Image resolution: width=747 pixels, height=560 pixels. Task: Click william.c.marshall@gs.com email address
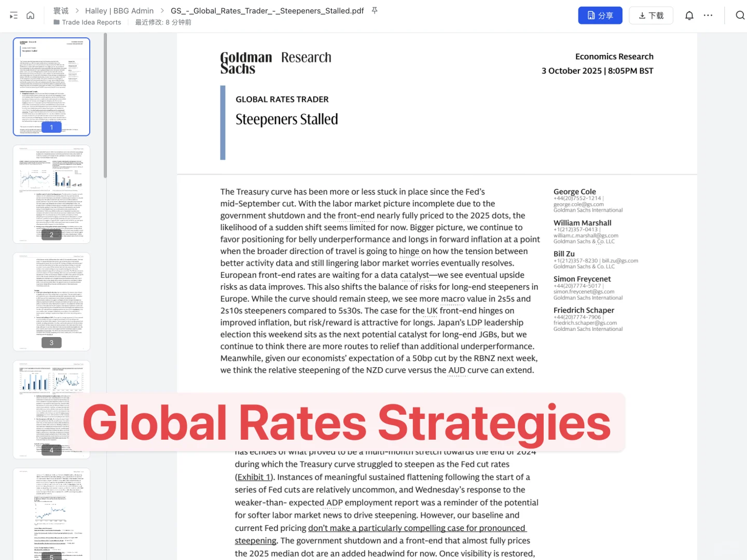click(x=586, y=235)
